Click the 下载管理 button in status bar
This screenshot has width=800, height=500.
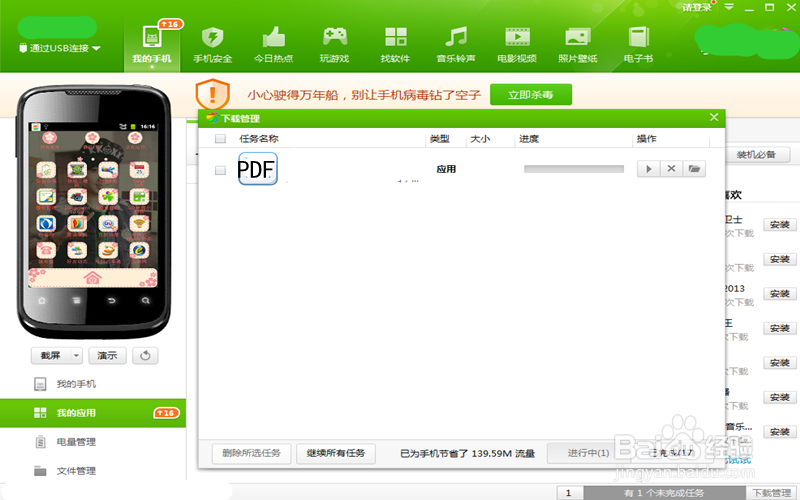click(x=771, y=493)
